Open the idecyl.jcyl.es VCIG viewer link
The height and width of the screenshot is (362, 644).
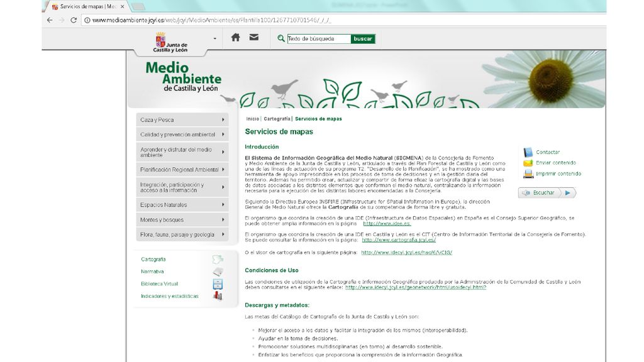407,253
